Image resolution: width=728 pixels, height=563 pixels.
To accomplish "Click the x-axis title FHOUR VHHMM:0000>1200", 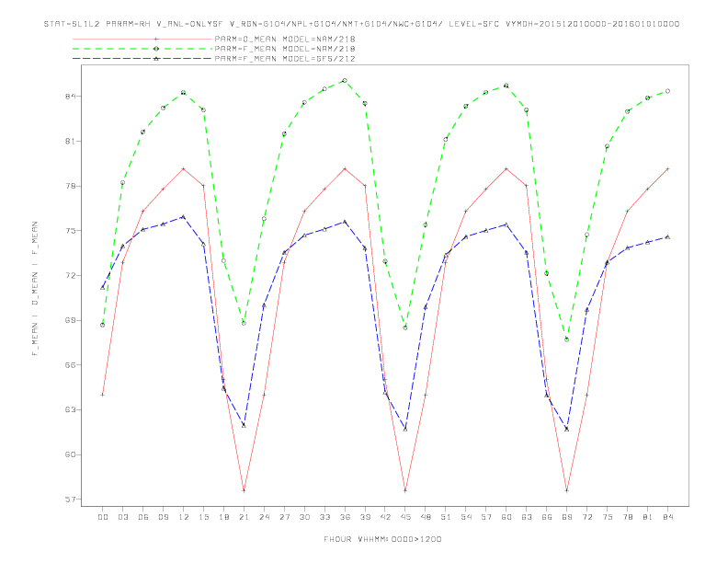I will coord(382,539).
